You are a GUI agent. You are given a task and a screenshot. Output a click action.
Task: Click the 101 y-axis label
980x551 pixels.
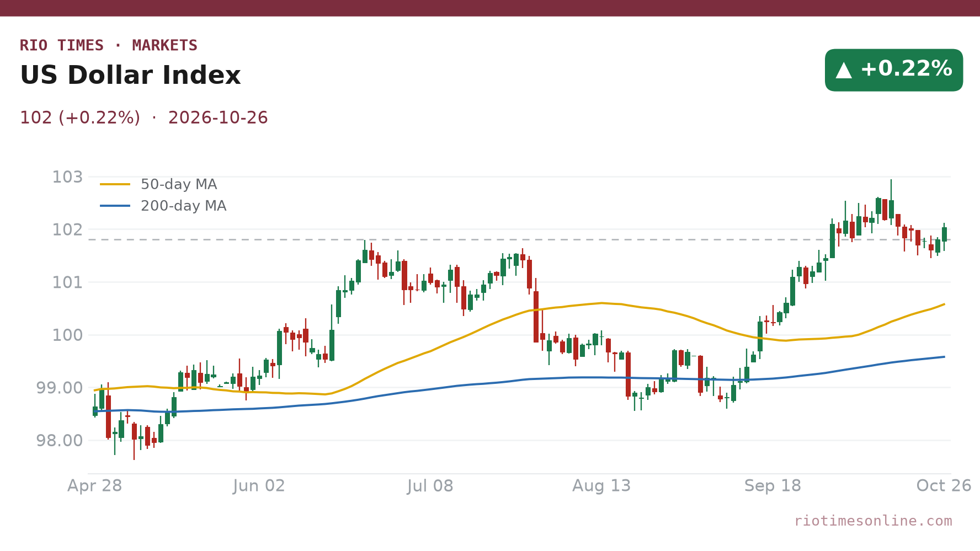click(67, 282)
